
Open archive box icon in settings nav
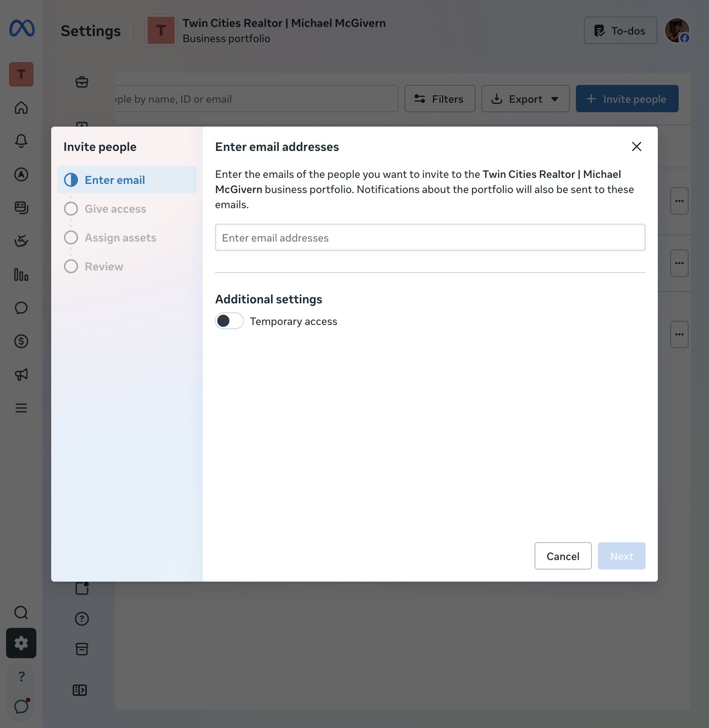click(x=82, y=649)
